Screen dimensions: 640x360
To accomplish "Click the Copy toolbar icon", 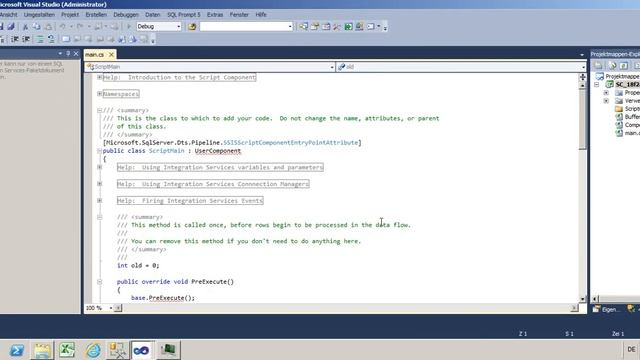I will [37, 27].
